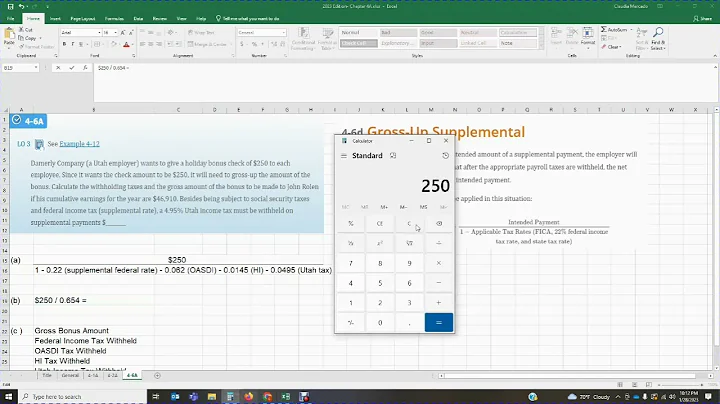Apply the Bad cell style
The height and width of the screenshot is (404, 720).
coord(398,33)
